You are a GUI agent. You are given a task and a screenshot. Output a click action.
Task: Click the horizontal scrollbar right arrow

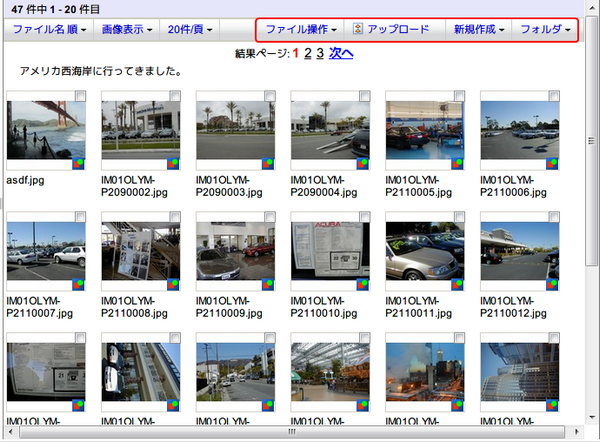(577, 432)
